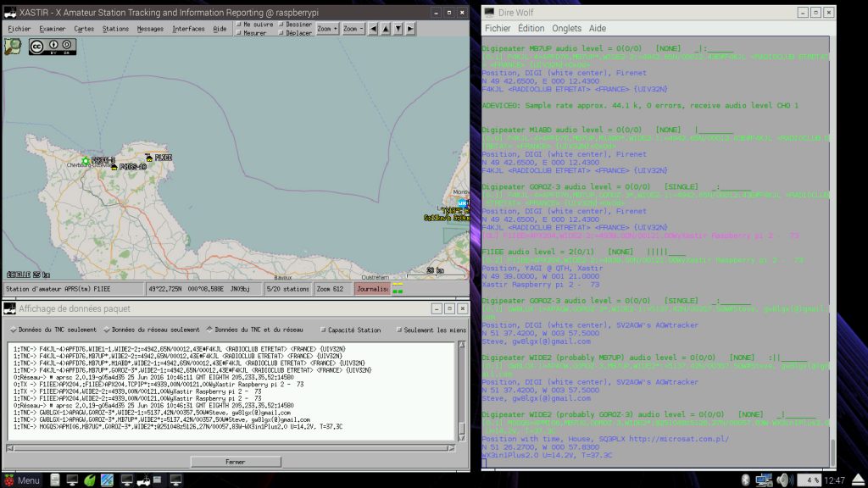Enable the Me suivre checkbox
This screenshot has height=488, width=868.
coord(240,24)
